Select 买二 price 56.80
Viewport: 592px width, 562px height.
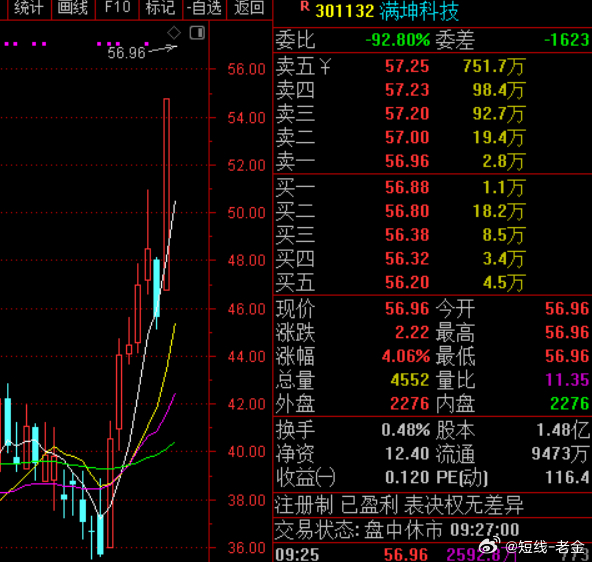pos(407,211)
